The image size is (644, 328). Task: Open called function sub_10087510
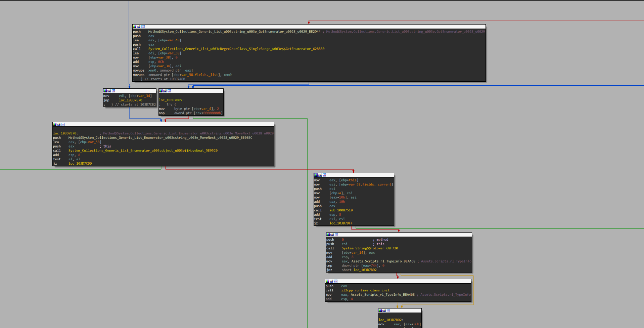(x=341, y=210)
